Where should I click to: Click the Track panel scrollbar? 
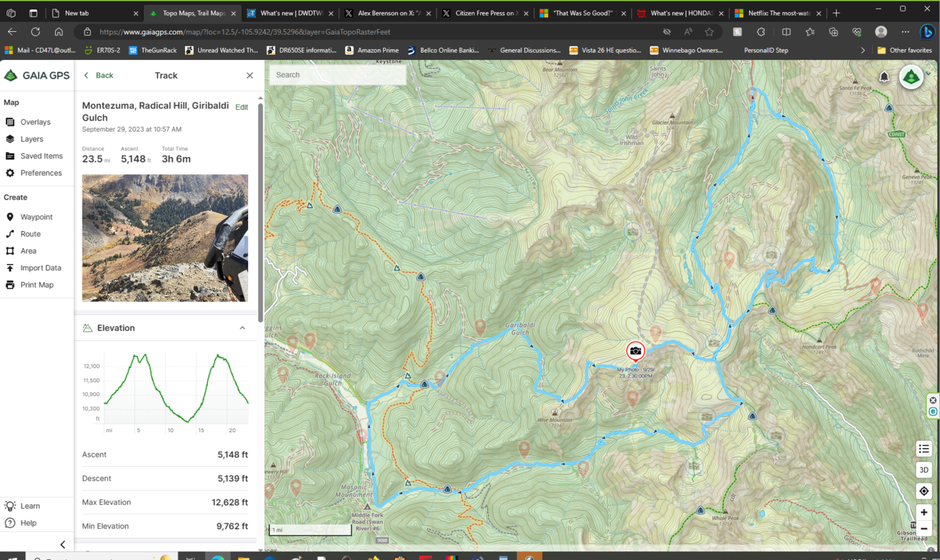point(260,212)
